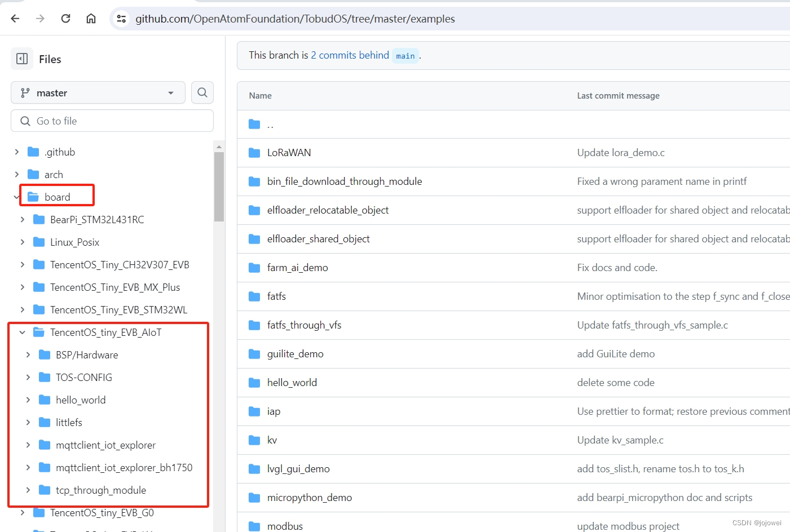Open guilite_demo folder link
Image resolution: width=790 pixels, height=532 pixels.
[x=295, y=354]
